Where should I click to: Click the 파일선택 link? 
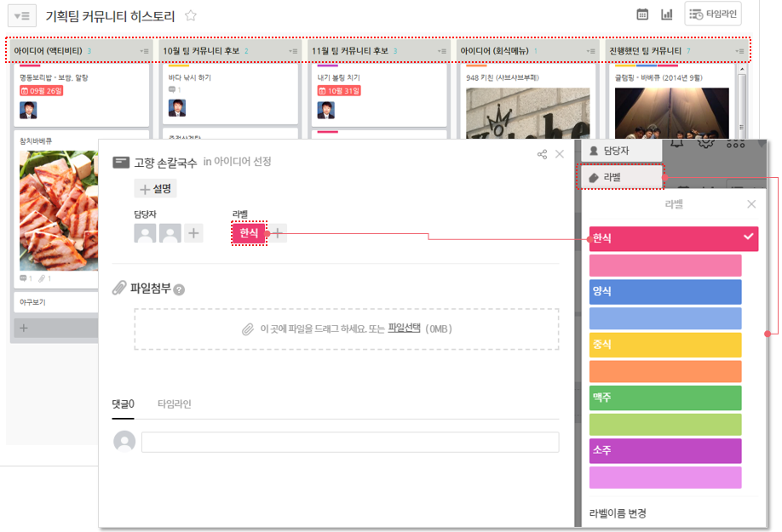tap(404, 328)
